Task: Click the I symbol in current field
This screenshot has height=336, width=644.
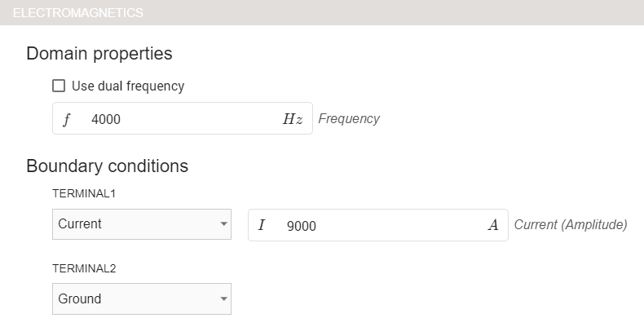Action: tap(262, 226)
